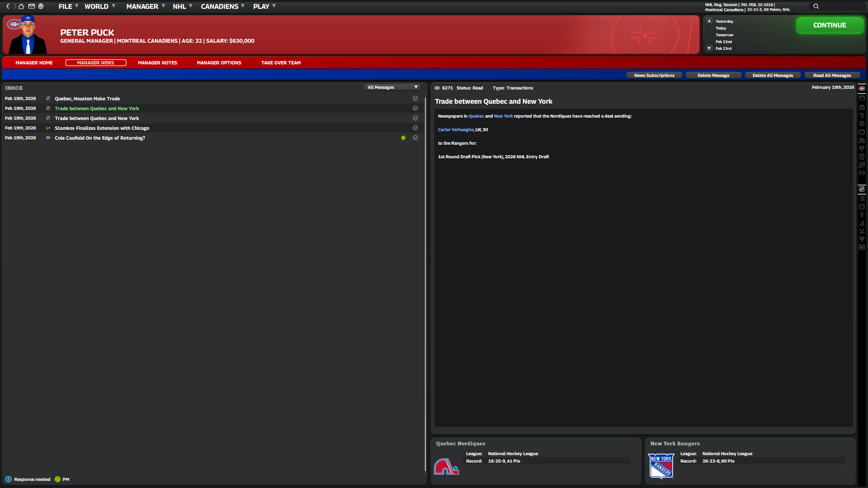Toggle read checkmark for Stamkos Finalizes Extension message
Image resolution: width=868 pixels, height=488 pixels.
[415, 128]
